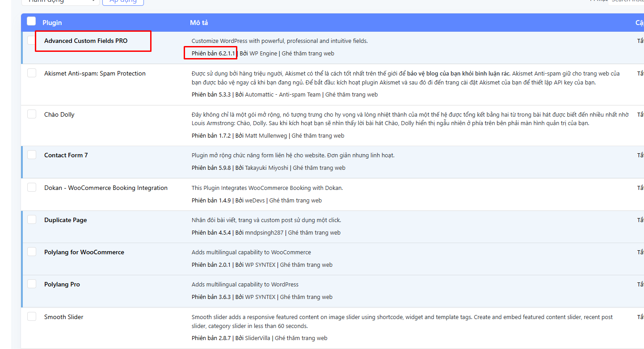Tick the select-all checkbox in table header
This screenshot has height=349, width=644.
[31, 21]
